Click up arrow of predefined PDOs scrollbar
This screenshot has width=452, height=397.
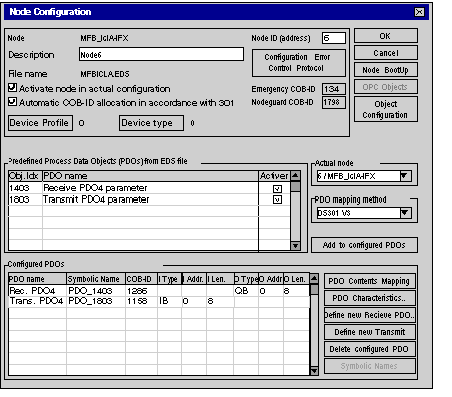295,176
